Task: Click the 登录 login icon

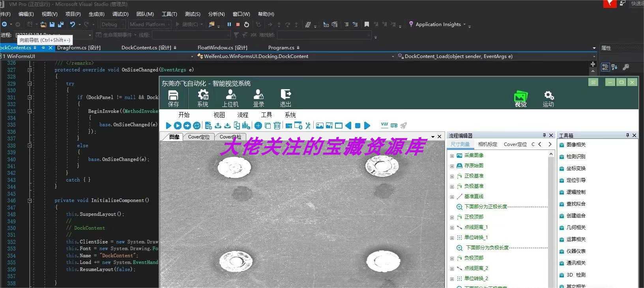Action: [x=258, y=99]
